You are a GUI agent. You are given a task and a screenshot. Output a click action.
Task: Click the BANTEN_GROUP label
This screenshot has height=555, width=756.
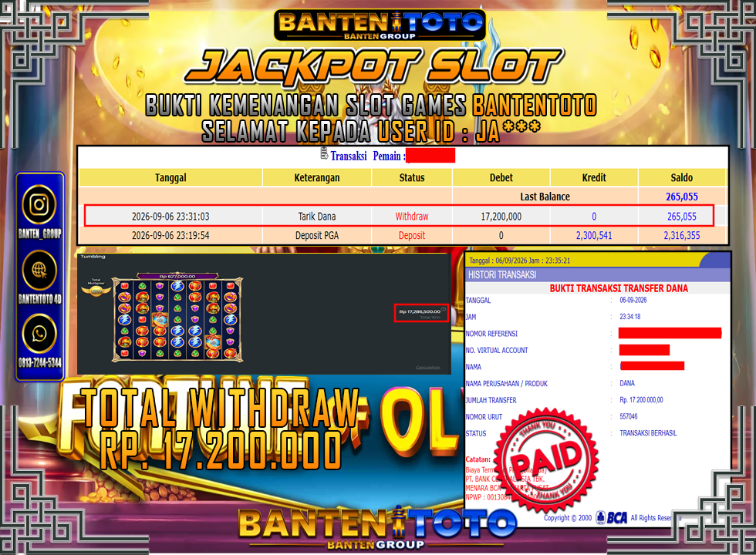[x=39, y=234]
